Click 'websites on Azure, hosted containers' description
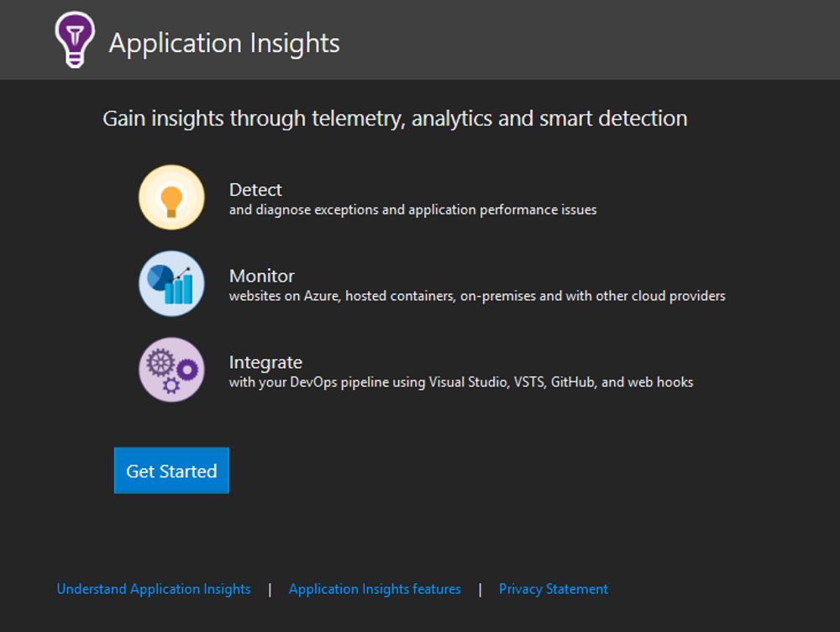840x632 pixels. pyautogui.click(x=477, y=297)
